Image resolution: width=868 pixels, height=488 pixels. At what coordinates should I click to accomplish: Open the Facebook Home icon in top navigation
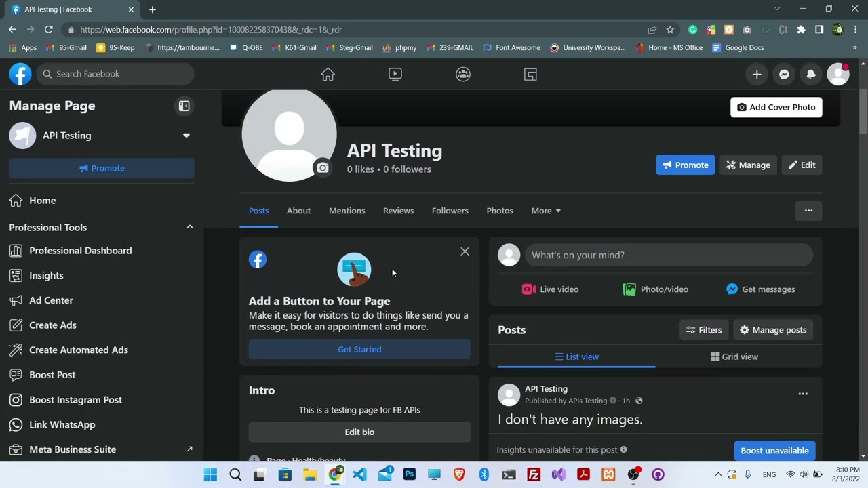click(328, 75)
